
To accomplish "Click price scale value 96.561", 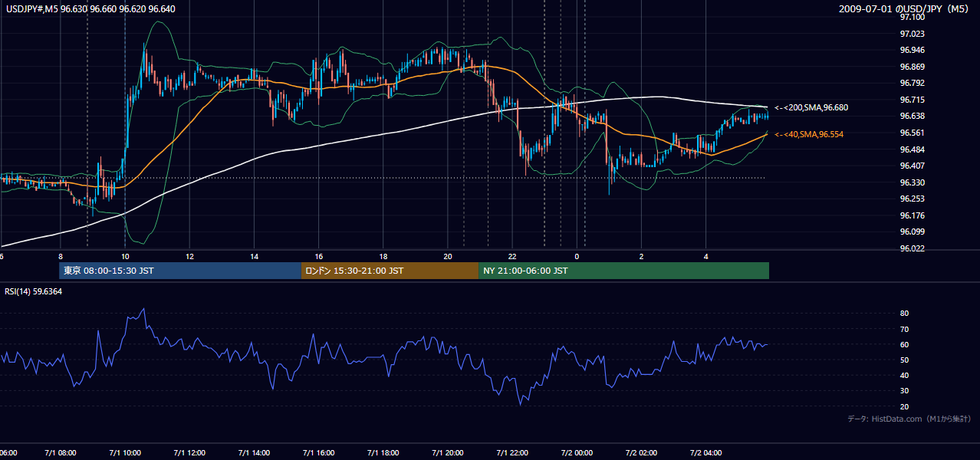I will 913,133.
